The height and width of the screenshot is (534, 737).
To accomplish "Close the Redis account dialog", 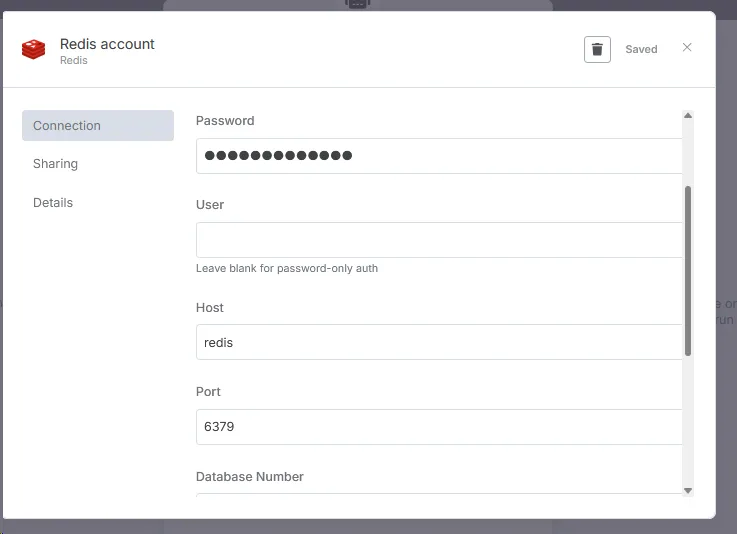I will [687, 47].
